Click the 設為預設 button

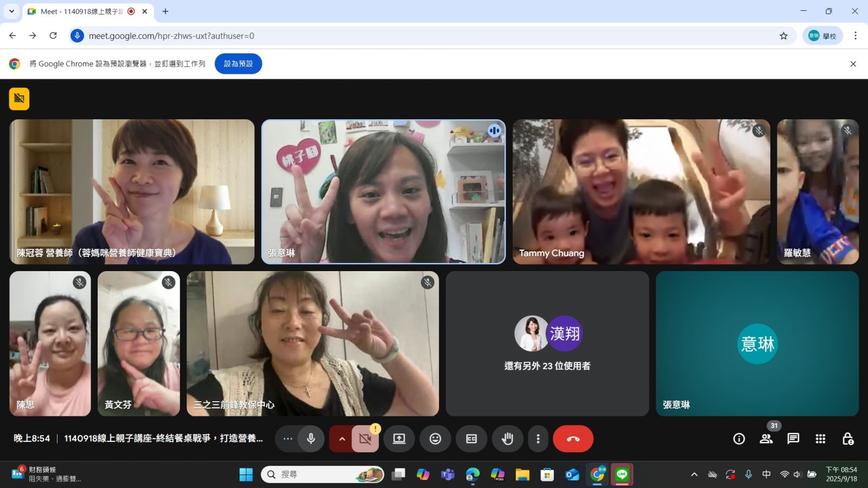tap(238, 63)
